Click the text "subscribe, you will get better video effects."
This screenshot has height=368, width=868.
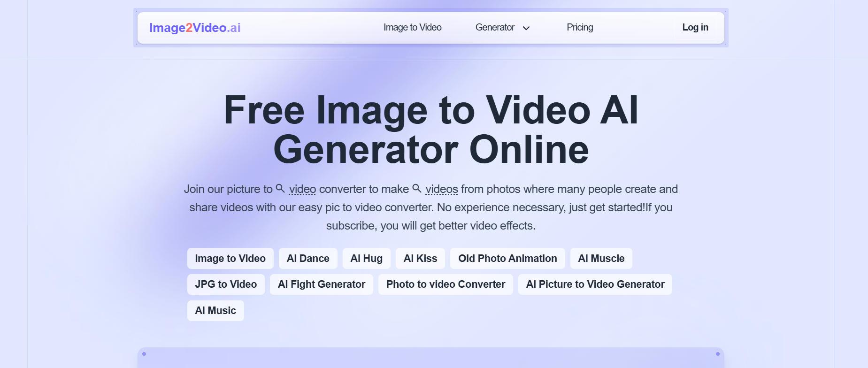click(x=431, y=226)
